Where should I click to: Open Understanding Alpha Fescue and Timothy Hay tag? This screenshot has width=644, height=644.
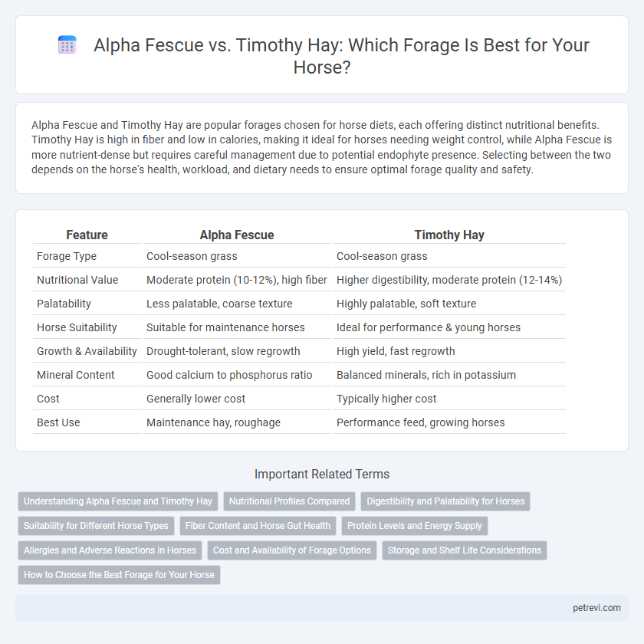(118, 501)
